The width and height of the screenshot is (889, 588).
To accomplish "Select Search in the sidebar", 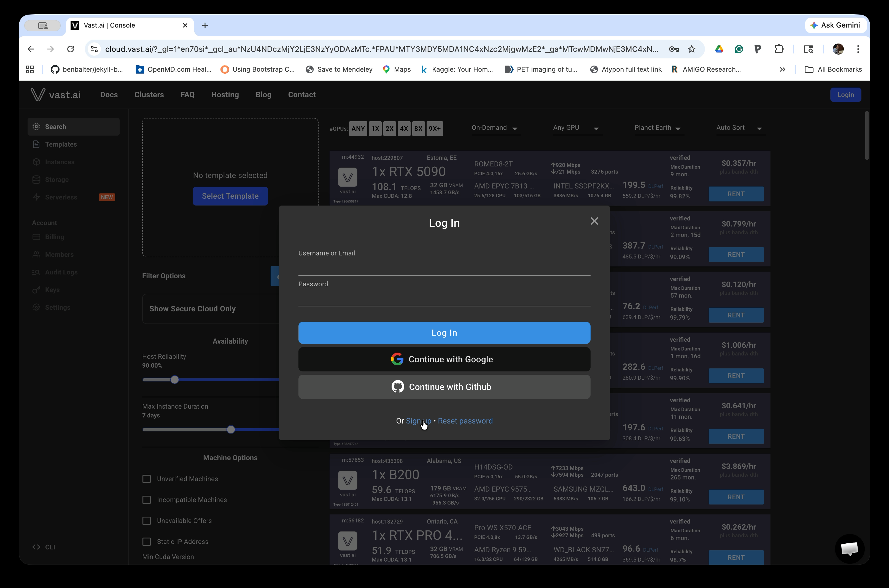I will pyautogui.click(x=74, y=127).
